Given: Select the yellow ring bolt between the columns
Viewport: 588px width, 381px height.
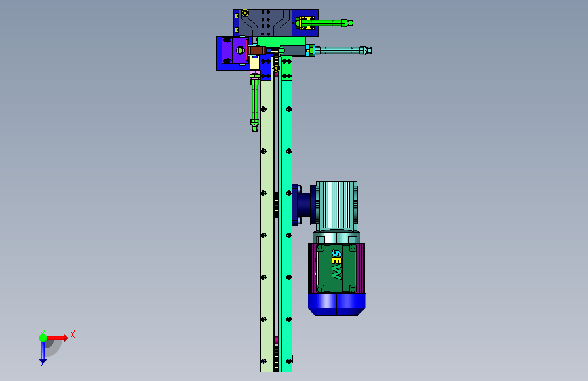Looking at the screenshot, I should pos(276,68).
